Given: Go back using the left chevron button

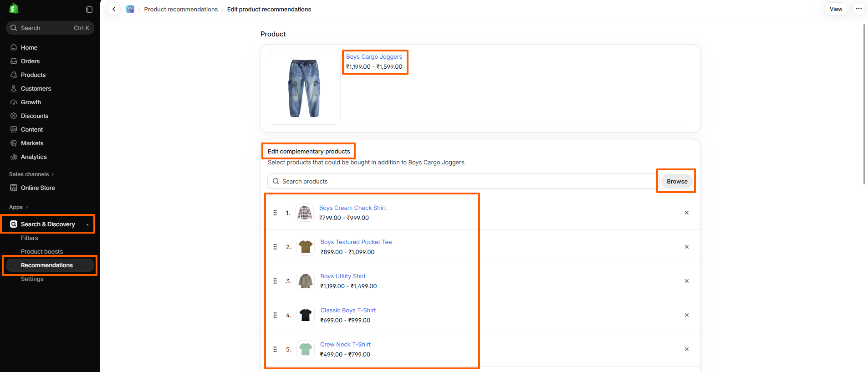Looking at the screenshot, I should pyautogui.click(x=114, y=9).
